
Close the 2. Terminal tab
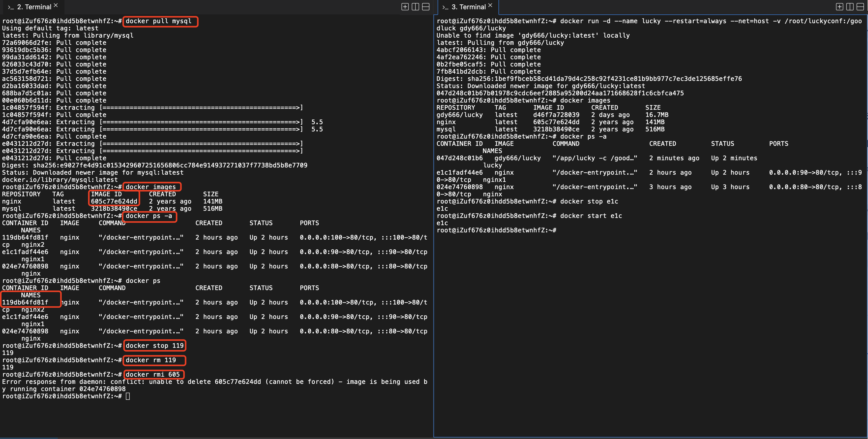point(56,5)
